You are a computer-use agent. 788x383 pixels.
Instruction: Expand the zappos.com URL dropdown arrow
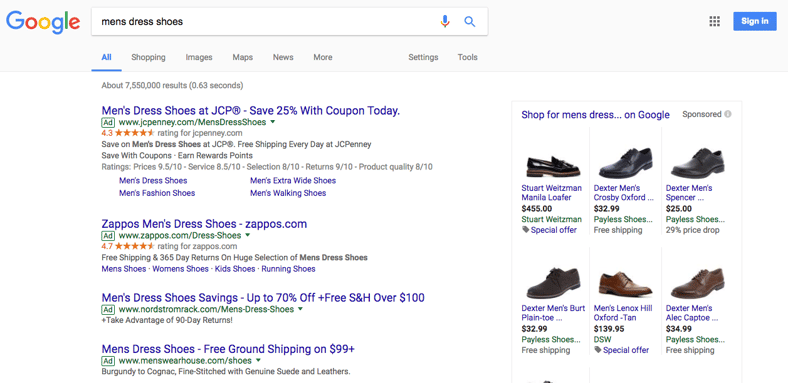pos(247,235)
